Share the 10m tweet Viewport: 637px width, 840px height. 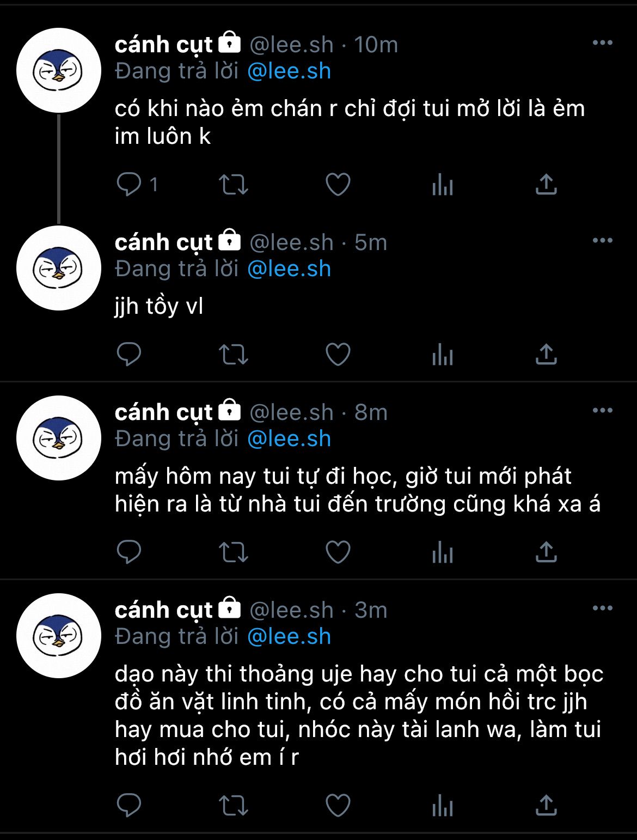coord(546,185)
